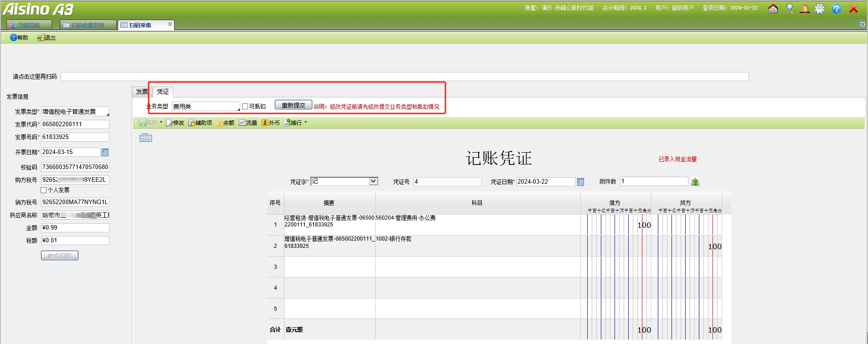The image size is (868, 344).
Task: Click 插行 insert row toolbar button
Action: point(293,123)
